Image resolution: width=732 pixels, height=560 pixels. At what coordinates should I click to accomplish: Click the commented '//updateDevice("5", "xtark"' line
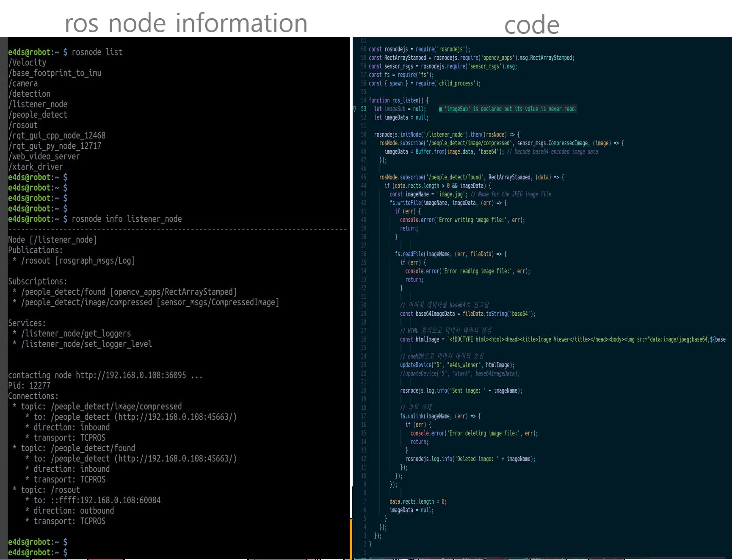460,374
